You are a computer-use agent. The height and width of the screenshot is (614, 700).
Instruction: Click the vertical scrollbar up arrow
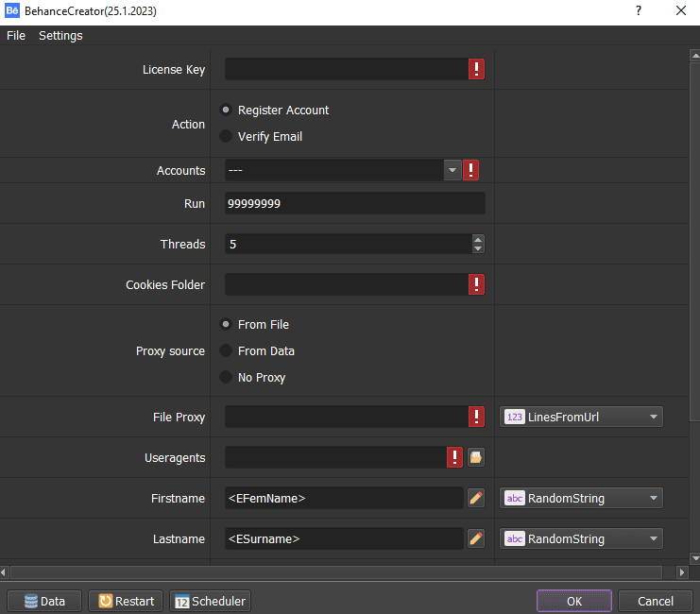(x=695, y=56)
